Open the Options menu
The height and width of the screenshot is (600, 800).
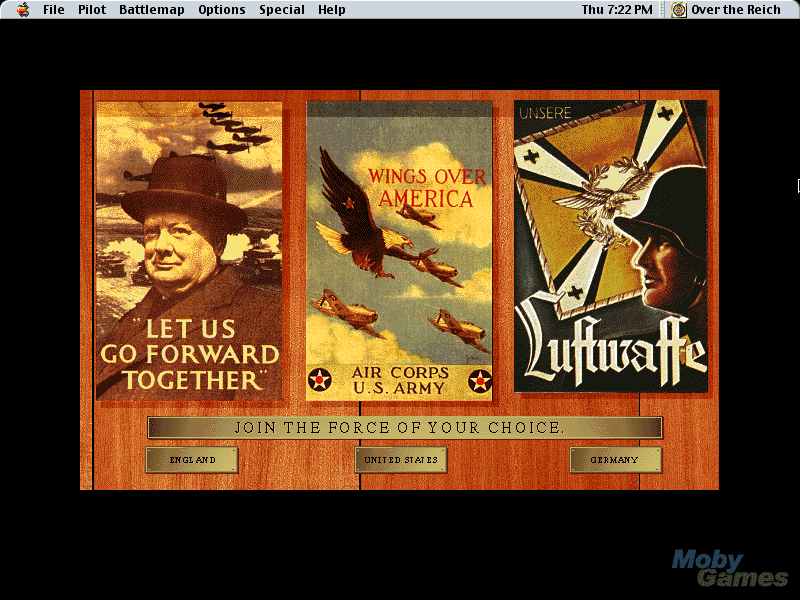(221, 10)
